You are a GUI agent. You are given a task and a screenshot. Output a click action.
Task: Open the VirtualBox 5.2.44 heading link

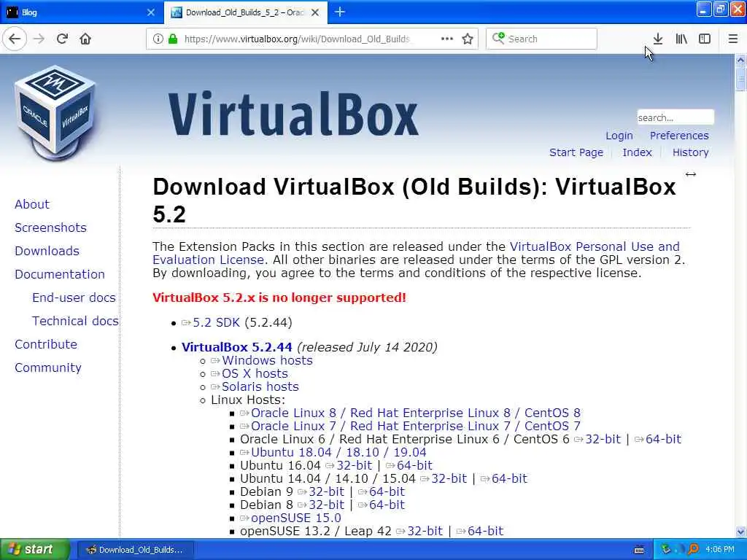click(237, 347)
